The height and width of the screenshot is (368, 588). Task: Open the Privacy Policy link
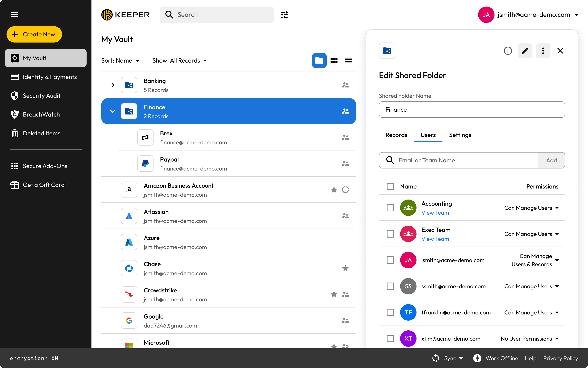[560, 358]
